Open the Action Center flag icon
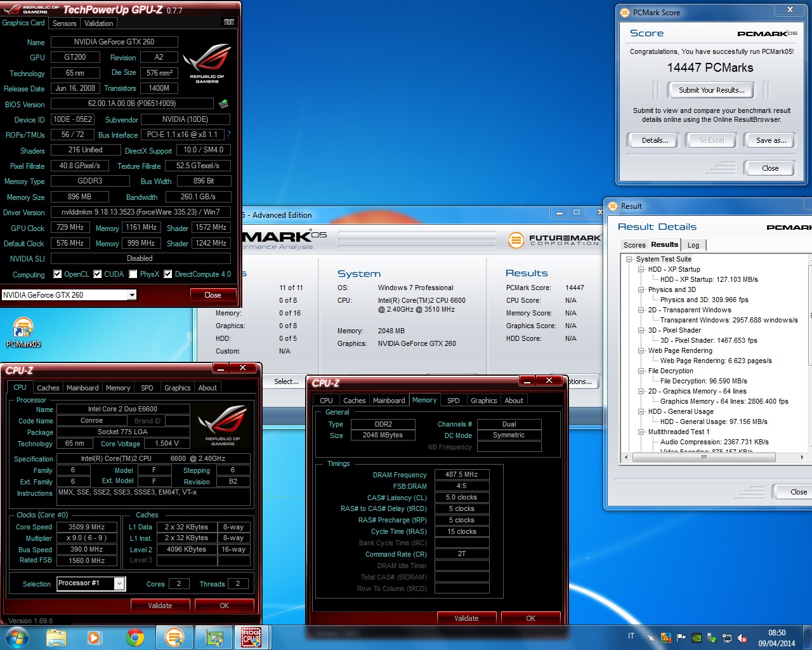Image resolution: width=812 pixels, height=650 pixels. point(681,638)
